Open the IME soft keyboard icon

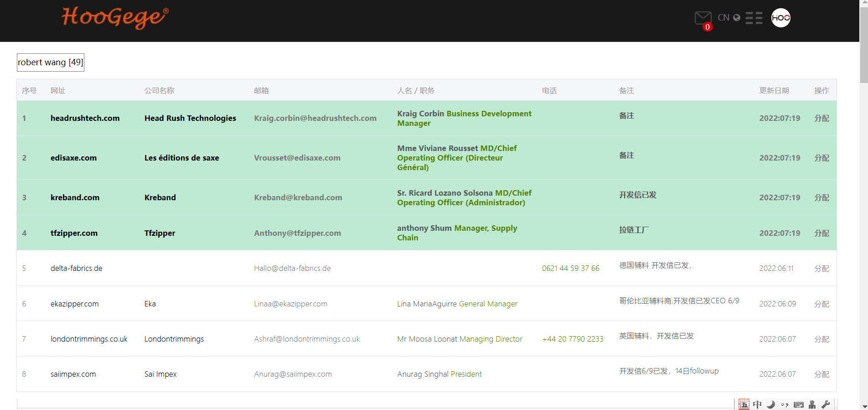tap(798, 405)
